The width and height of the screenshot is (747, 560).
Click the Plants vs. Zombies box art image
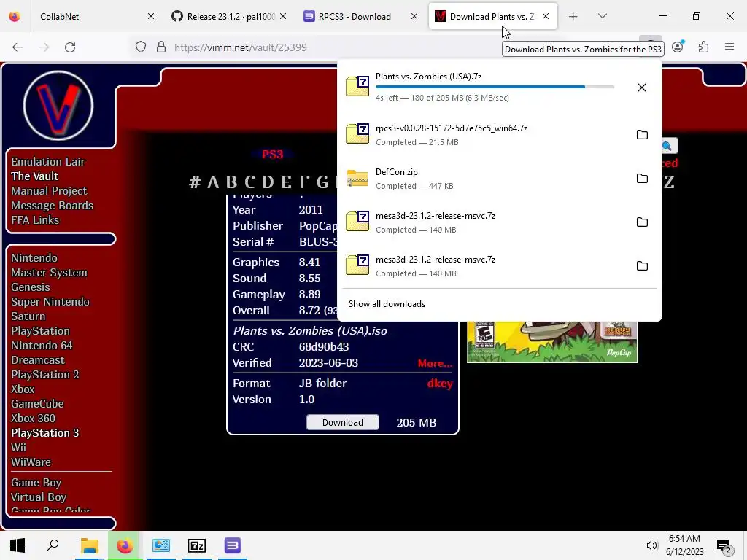coord(551,342)
